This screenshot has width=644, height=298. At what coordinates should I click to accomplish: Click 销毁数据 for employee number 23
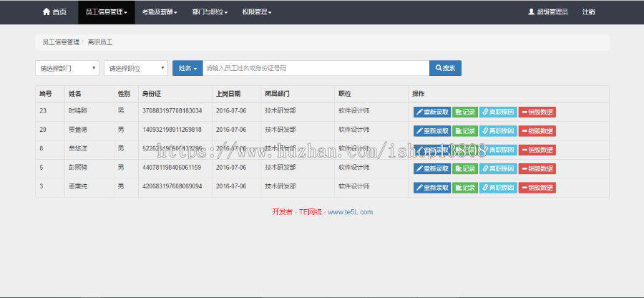click(537, 112)
